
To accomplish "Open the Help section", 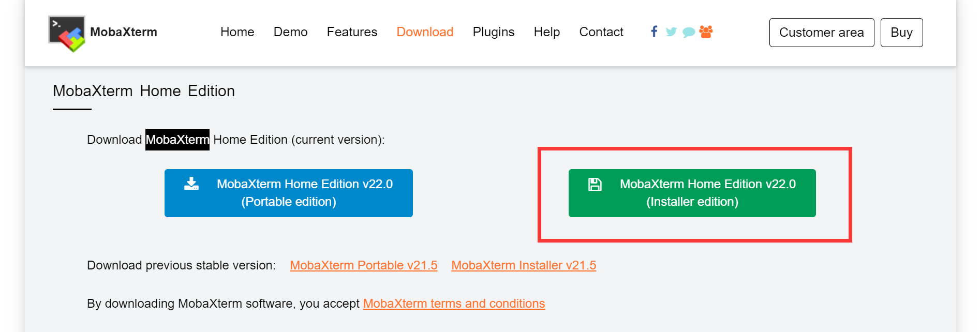I will pyautogui.click(x=546, y=32).
